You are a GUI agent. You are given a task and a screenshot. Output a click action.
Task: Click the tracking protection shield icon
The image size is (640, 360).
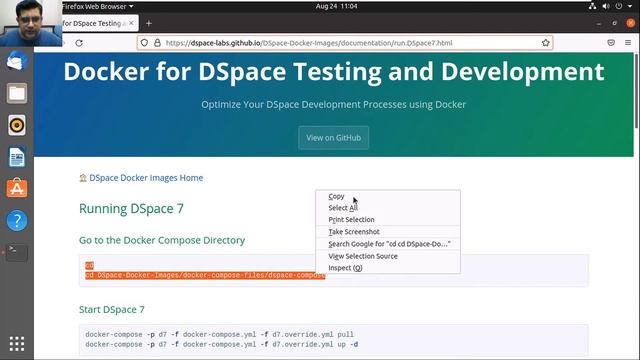tap(144, 43)
